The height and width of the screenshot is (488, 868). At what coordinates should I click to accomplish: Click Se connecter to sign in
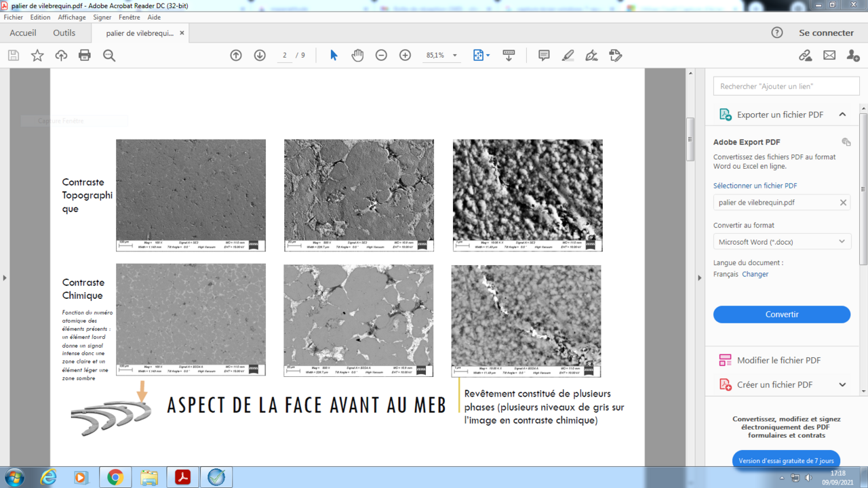(826, 33)
